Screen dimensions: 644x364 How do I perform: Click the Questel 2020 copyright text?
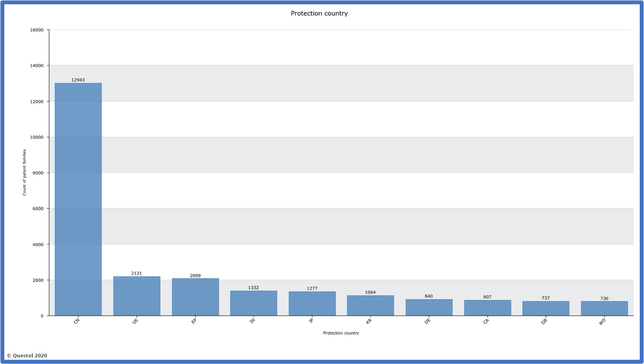27,356
